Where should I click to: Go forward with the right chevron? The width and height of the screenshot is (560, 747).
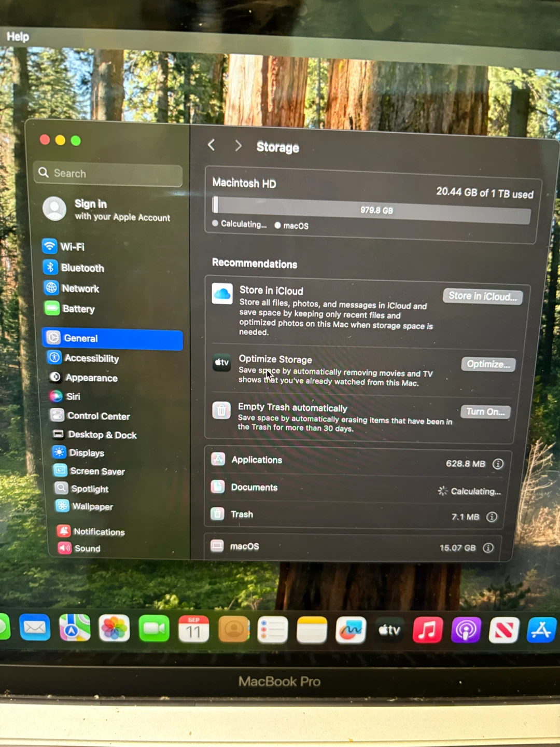[238, 146]
